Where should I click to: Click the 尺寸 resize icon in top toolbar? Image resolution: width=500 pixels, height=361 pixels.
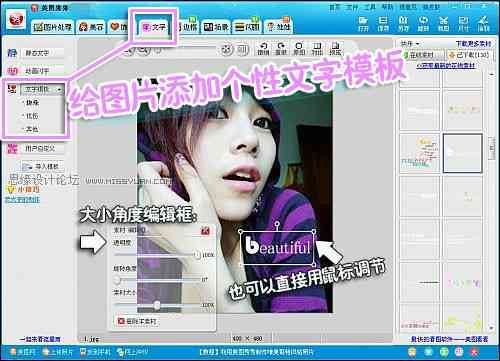coord(463,24)
